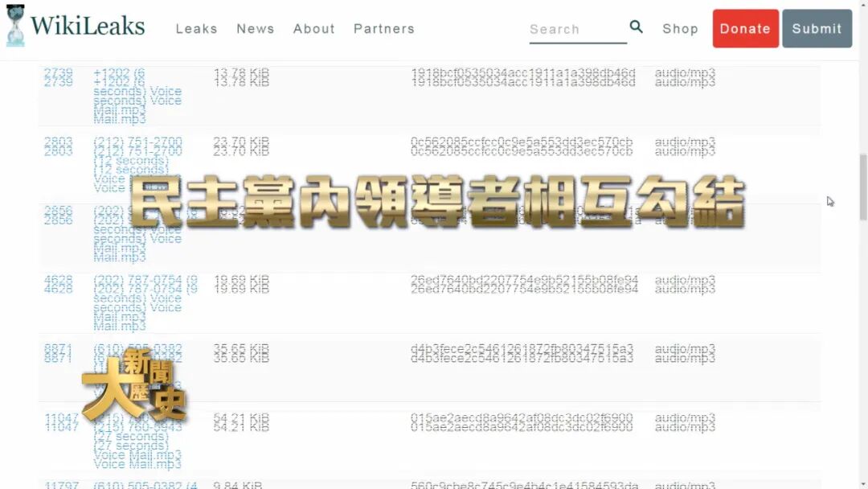Select hash cell in row 2739
The image size is (868, 489).
[x=523, y=77]
